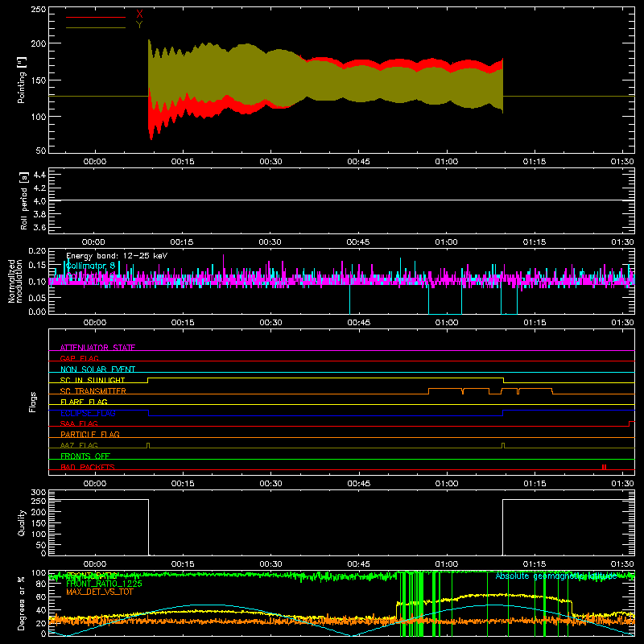The image size is (644, 644).
Task: Click the 60 tick on Degrees axis
Action: point(42,597)
